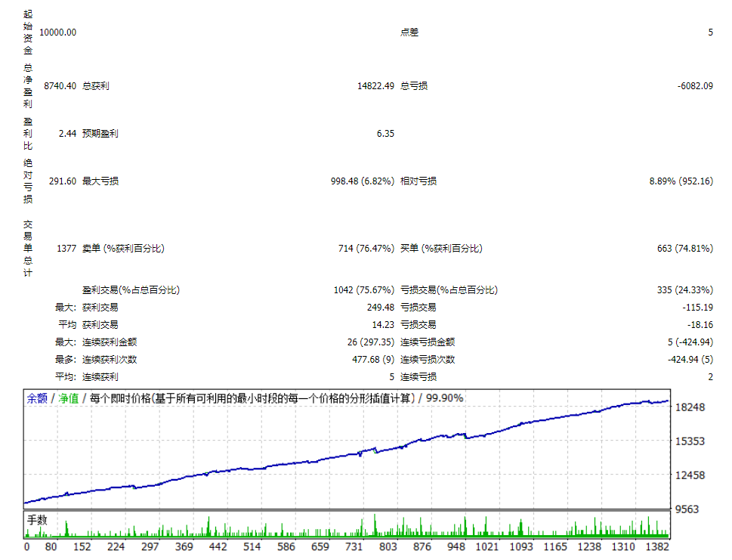Screen dimensions: 732x560
Task: Click the largest loss trade -115.19
Action: pos(697,308)
